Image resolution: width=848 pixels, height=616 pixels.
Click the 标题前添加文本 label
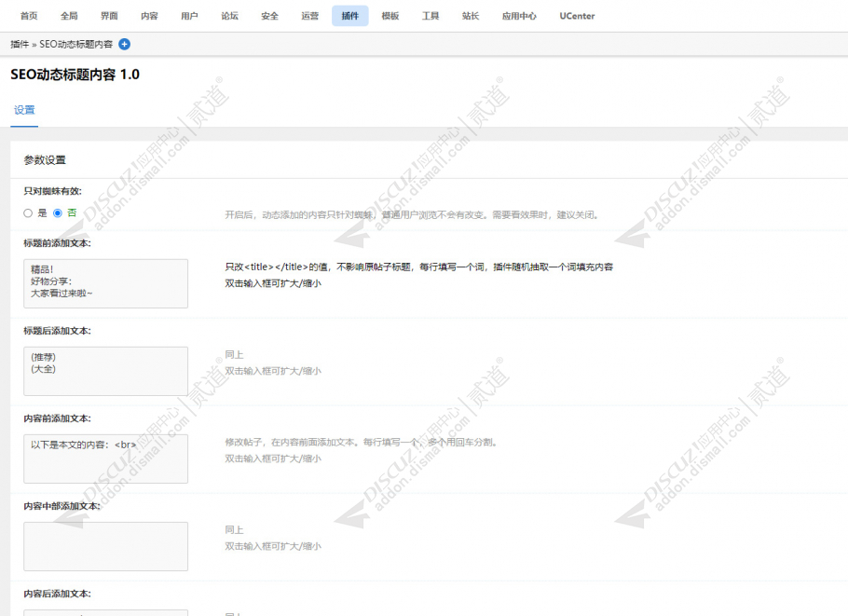pyautogui.click(x=58, y=243)
